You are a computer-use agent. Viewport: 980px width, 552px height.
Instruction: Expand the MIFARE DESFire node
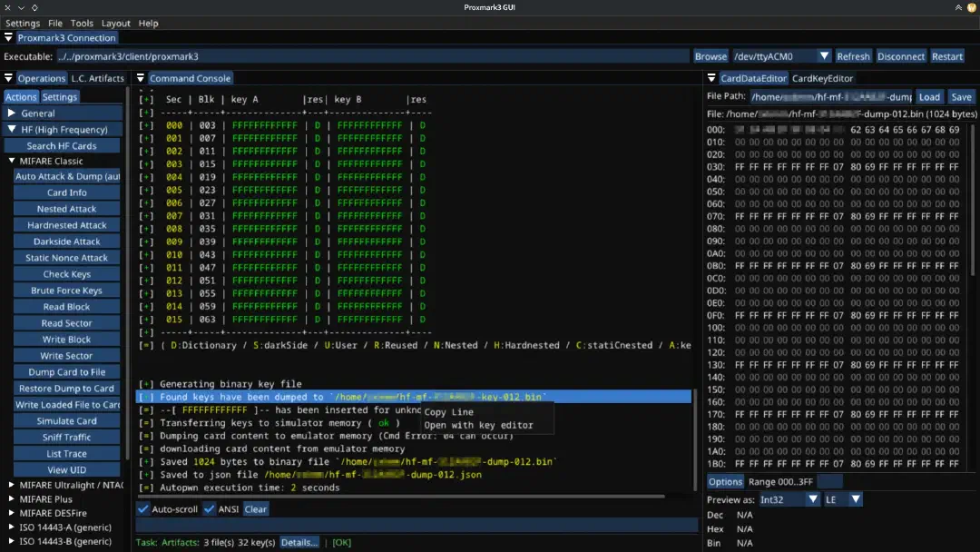12,513
